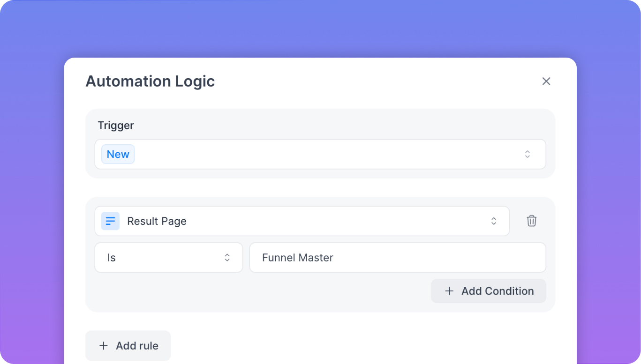Click the chevron on the Trigger dropdown
This screenshot has height=364, width=641.
(x=527, y=154)
